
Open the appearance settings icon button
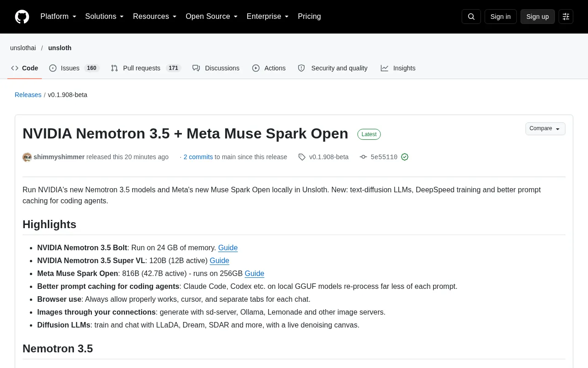(x=566, y=17)
